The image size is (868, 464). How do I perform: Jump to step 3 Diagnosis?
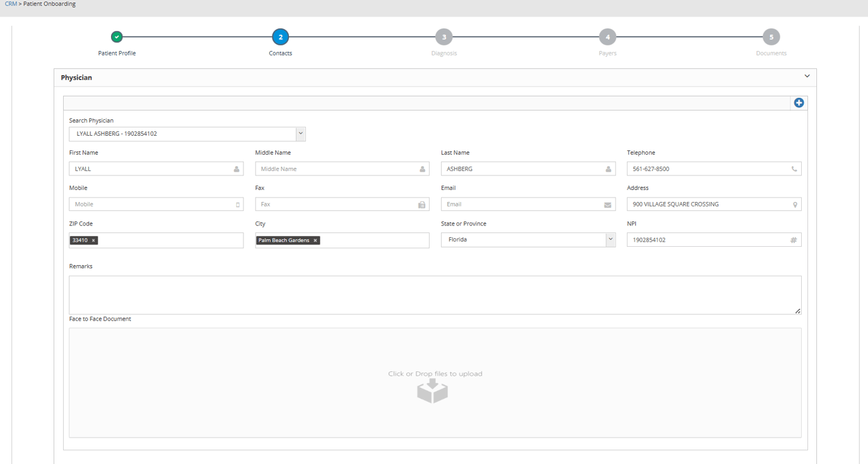[444, 37]
